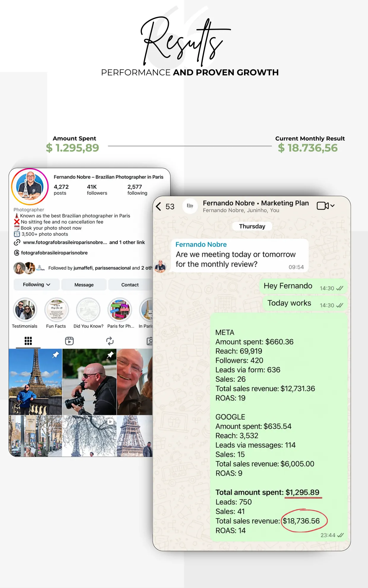This screenshot has height=588, width=368.
Task: Open Fernando Nobre • Marketing Plan group info
Action: [256, 206]
